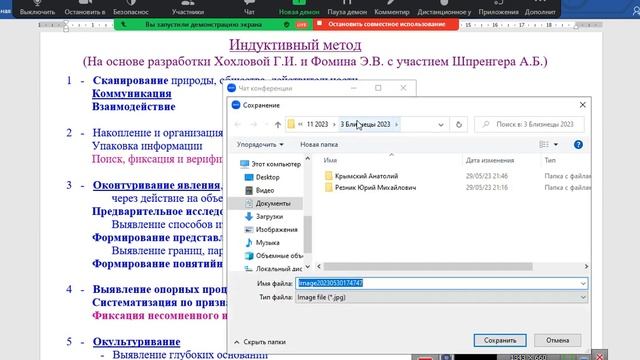Viewport: 640px width, 360px height.
Task: Sort files by Тип column header
Action: tap(550, 160)
